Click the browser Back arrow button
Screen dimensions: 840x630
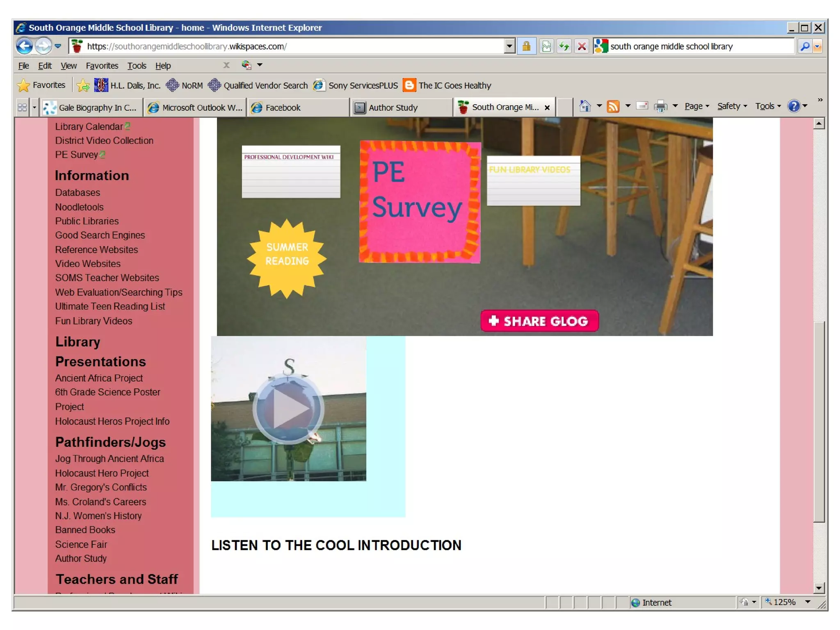[x=24, y=46]
